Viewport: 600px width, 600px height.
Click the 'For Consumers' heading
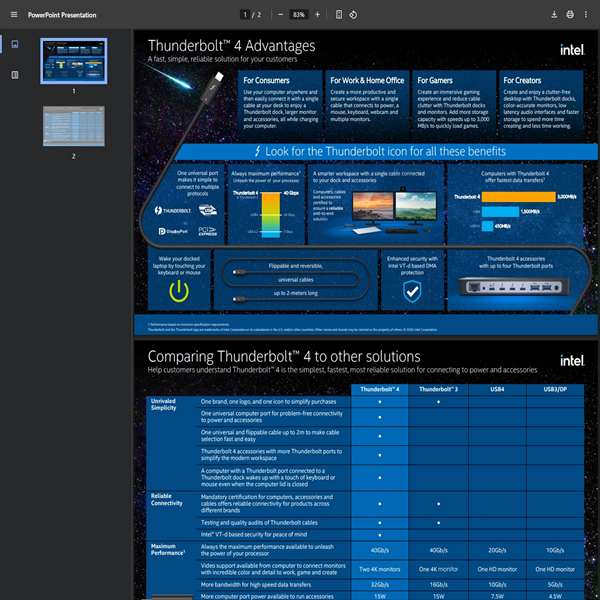point(266,80)
